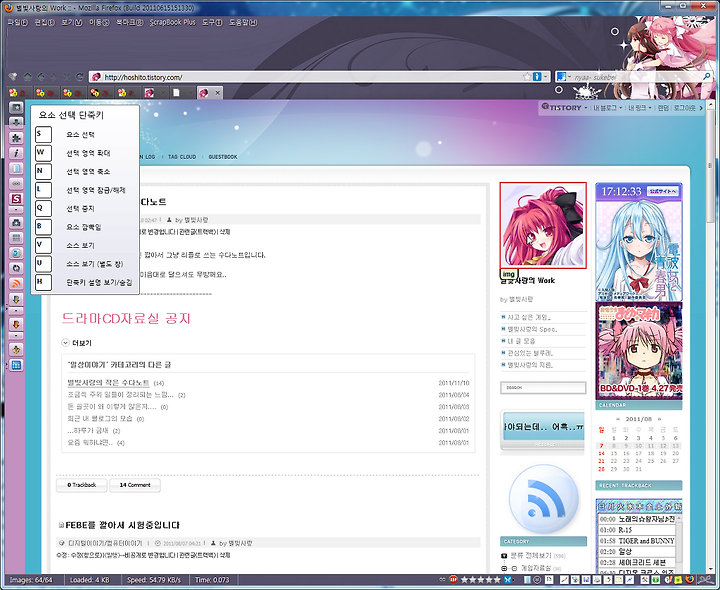Click the 0 Trackback button
This screenshot has width=720, height=590.
coord(82,485)
